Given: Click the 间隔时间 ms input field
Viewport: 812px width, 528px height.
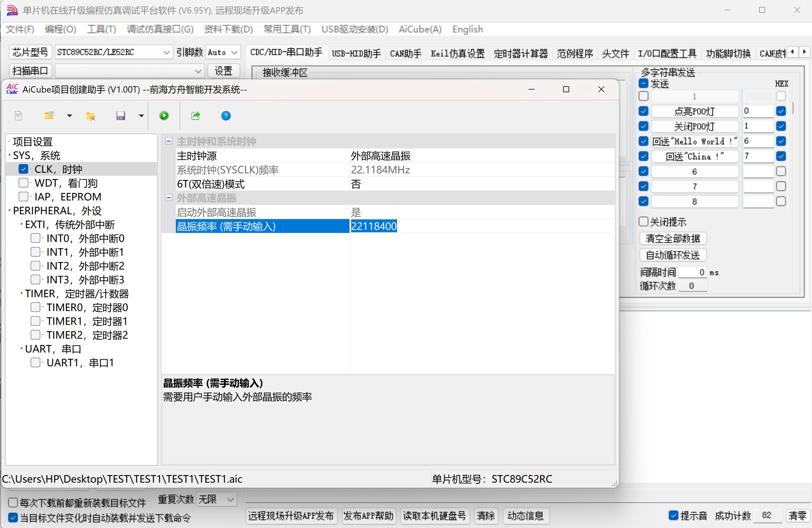Looking at the screenshot, I should coord(693,272).
